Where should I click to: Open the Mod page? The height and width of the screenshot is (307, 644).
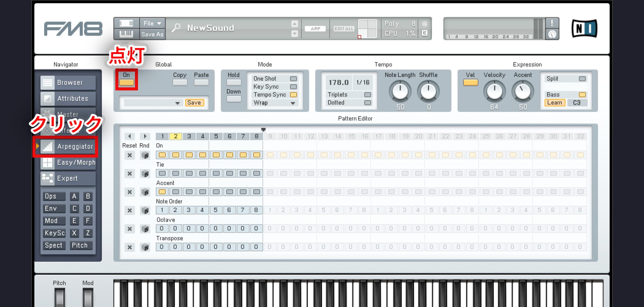[54, 221]
